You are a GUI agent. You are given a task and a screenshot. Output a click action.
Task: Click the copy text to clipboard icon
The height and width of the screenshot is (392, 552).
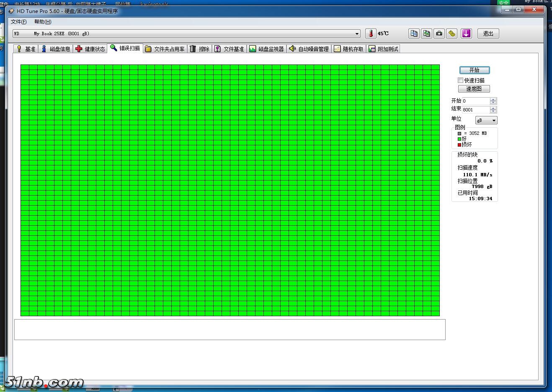[x=414, y=34]
